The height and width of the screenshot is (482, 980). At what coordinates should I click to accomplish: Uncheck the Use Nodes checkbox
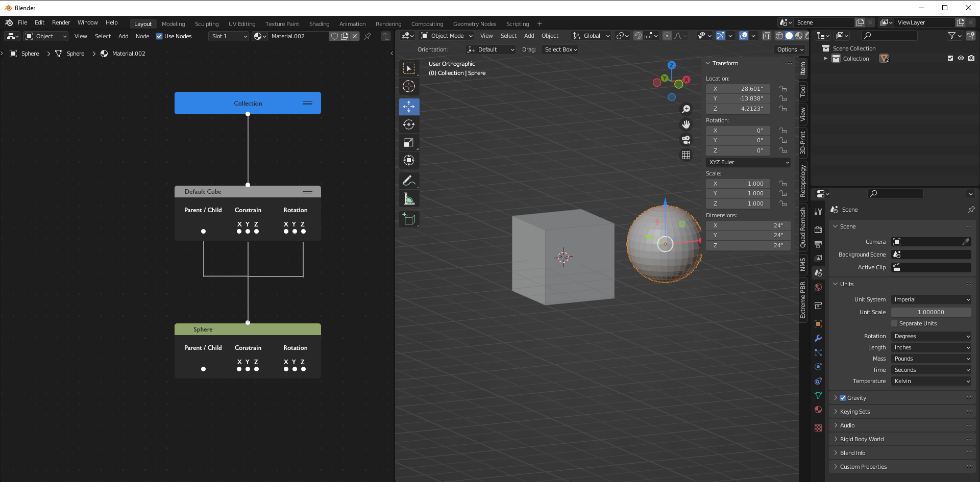click(x=159, y=36)
